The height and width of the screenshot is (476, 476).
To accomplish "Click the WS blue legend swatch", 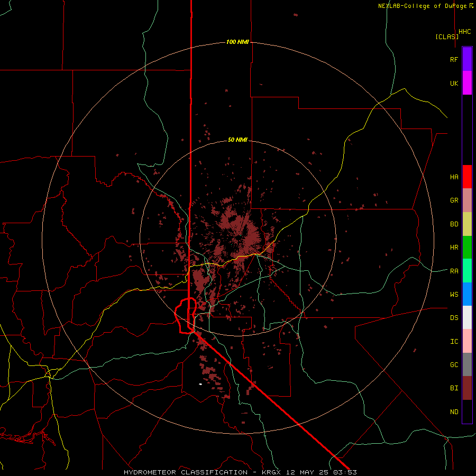I will point(467,294).
